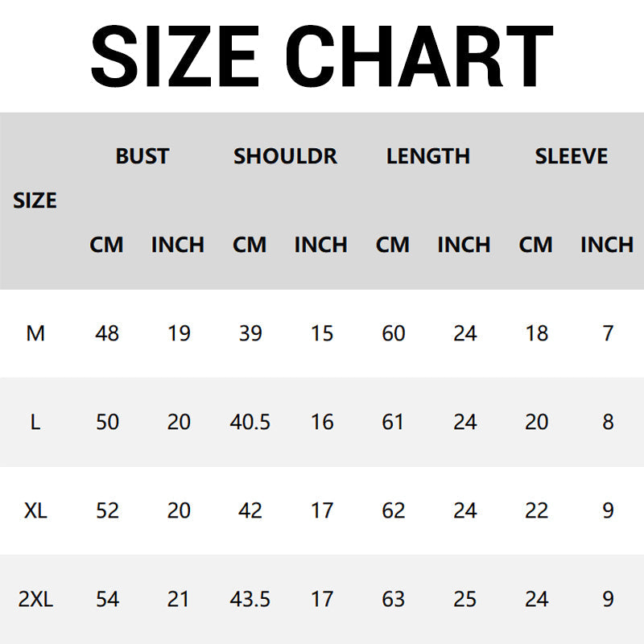Click bust value 54 in 2XL row
Image resolution: width=644 pixels, height=644 pixels.
(x=107, y=599)
